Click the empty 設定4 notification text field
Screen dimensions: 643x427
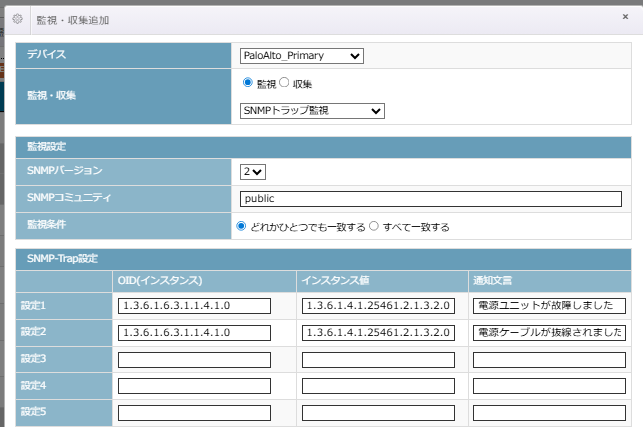pyautogui.click(x=549, y=386)
